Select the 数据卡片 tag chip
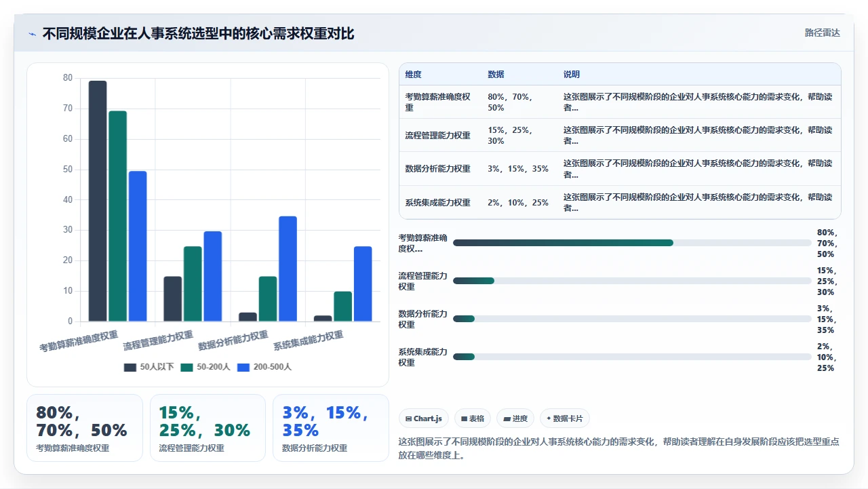Viewport: 868px width, 489px height. (564, 418)
